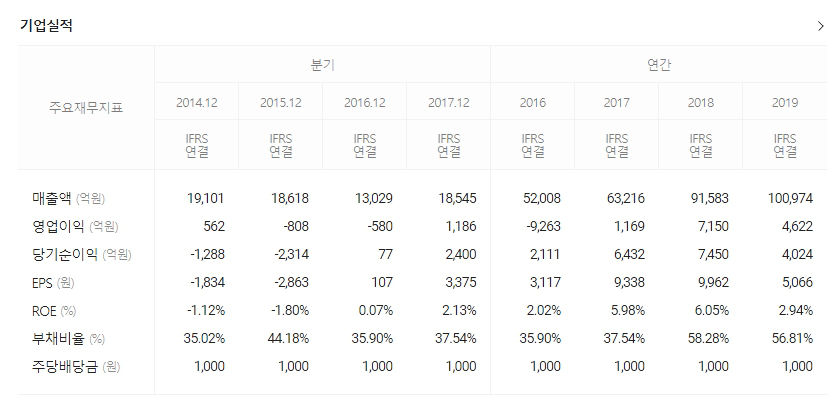
Task: Click the net income value 4,024
Action: coord(797,254)
